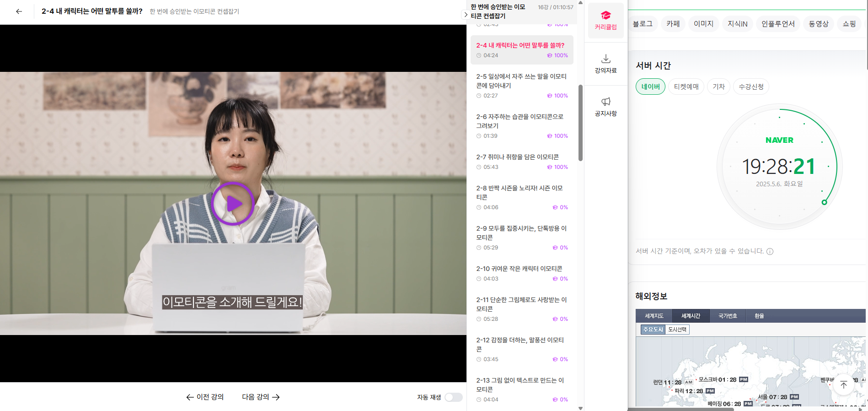Viewport: 868px width, 411px height.
Task: Click the 서울 time label on map
Action: pyautogui.click(x=778, y=397)
